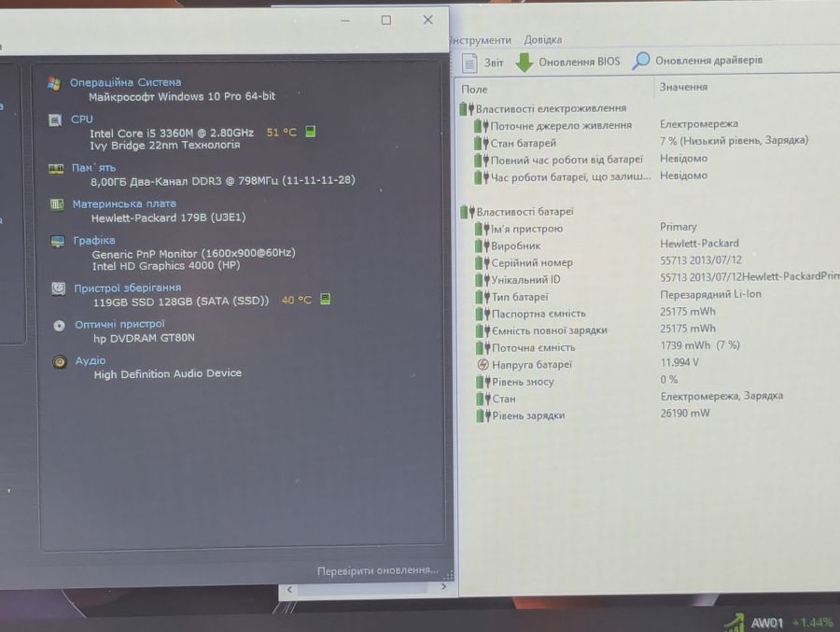The height and width of the screenshot is (632, 840).
Task: Click the monitor icon beside Графіка
Action: click(x=57, y=241)
